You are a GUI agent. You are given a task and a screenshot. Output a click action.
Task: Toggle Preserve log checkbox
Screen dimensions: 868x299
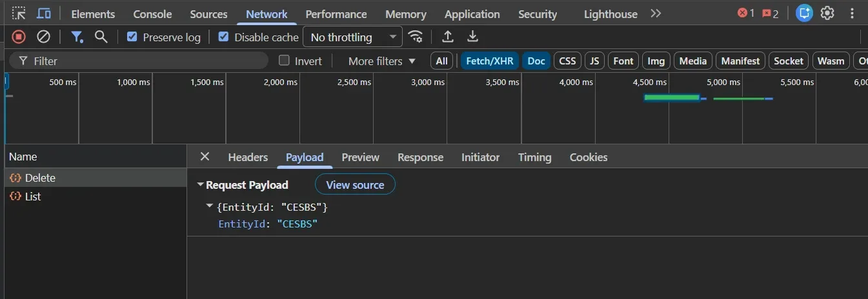[132, 37]
